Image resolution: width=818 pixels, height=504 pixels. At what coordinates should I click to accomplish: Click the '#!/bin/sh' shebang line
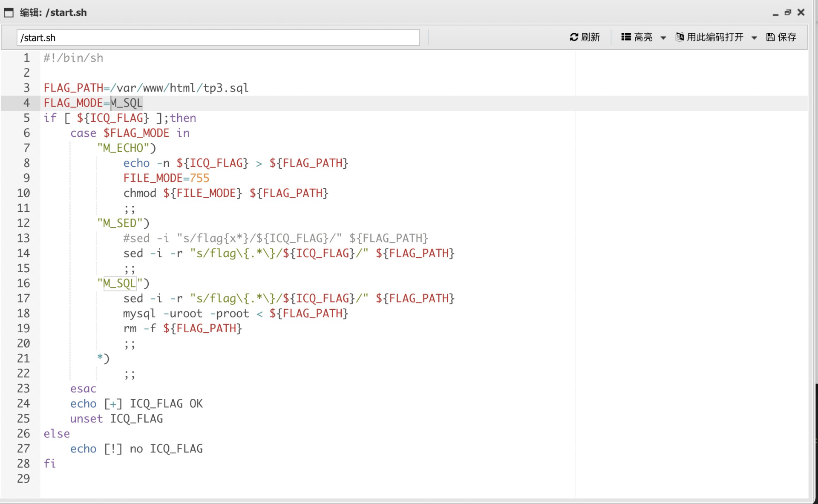click(x=73, y=58)
